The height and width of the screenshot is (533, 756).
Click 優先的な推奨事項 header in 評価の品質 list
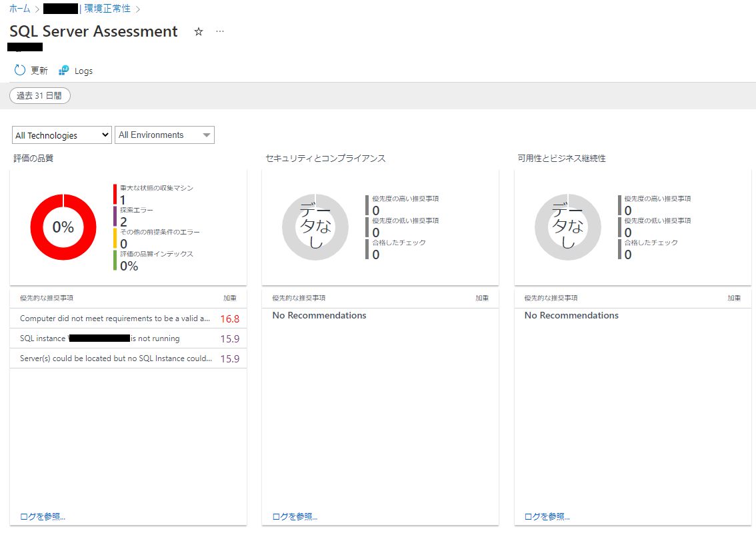click(47, 298)
